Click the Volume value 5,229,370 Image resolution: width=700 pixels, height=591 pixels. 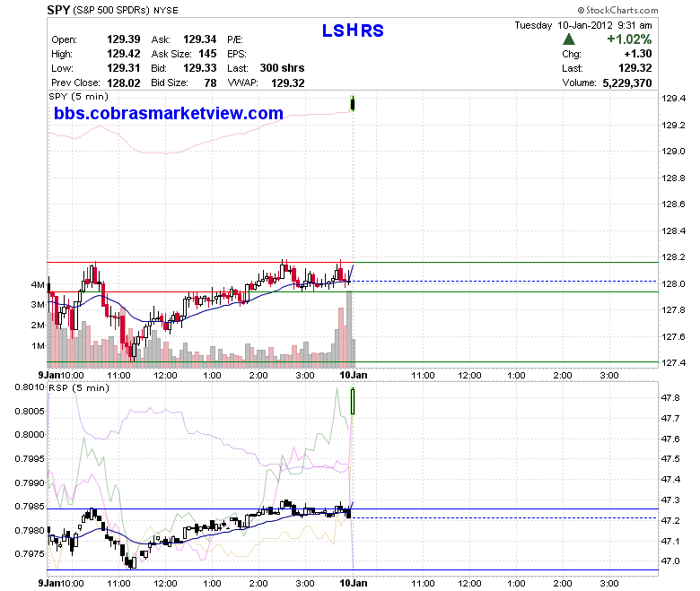(627, 83)
